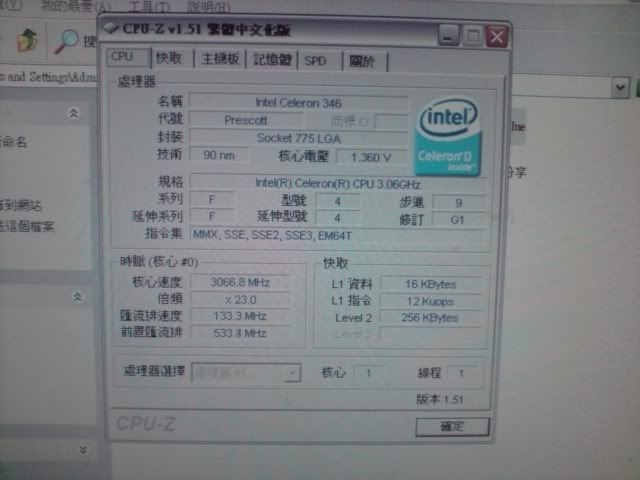Click the Explorer up-folder icon

[28, 41]
